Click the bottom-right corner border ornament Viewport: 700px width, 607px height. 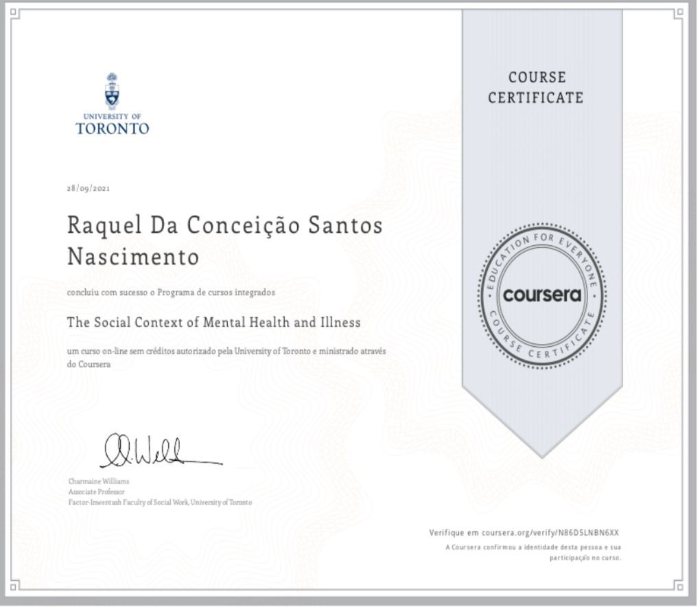pyautogui.click(x=679, y=586)
